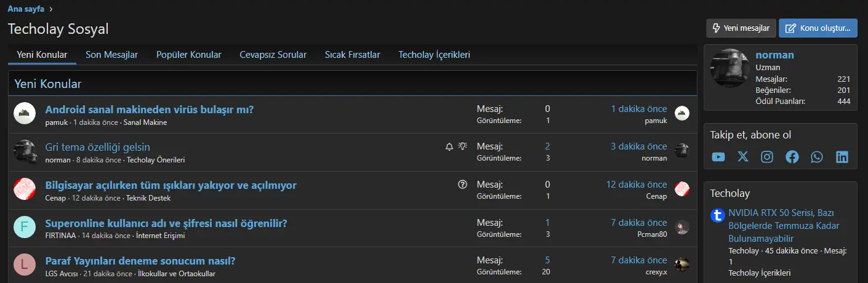Open thread Bilgisayar açılırken tüm ışıkları yakıyor
Image resolution: width=868 pixels, height=283 pixels.
[x=171, y=185]
